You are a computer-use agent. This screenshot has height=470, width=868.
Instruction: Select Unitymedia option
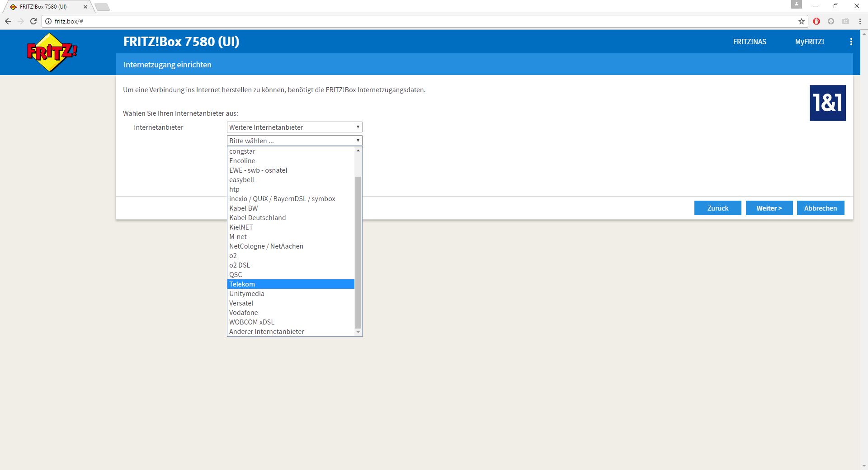(x=291, y=294)
